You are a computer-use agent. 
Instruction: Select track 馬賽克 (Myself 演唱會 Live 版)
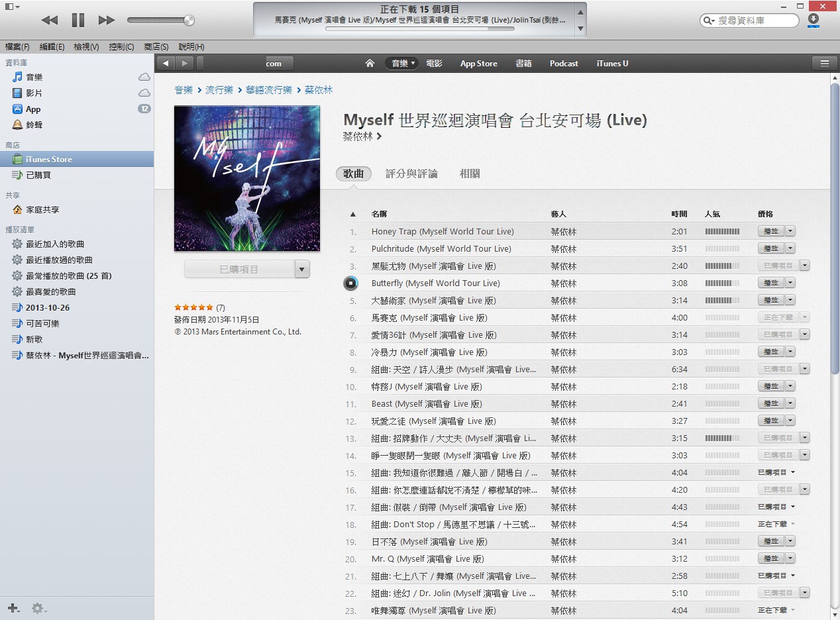(x=429, y=318)
